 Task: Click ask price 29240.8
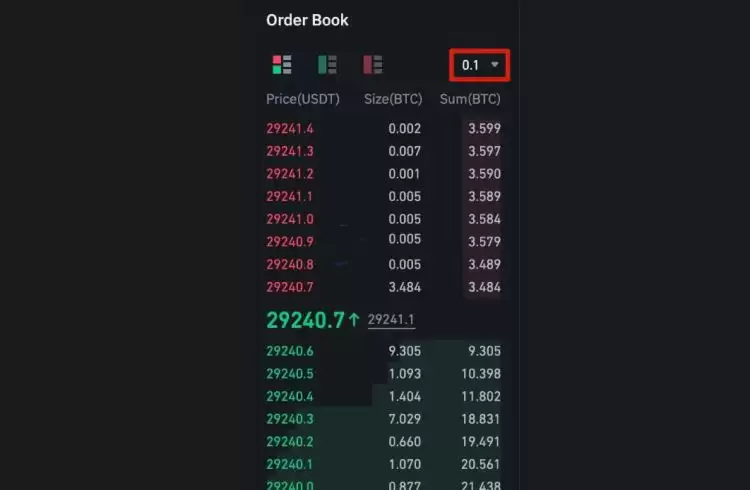tap(290, 265)
